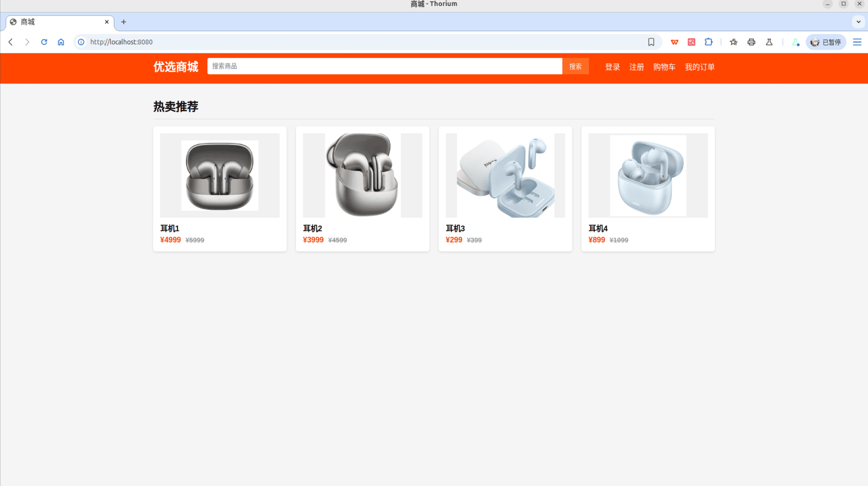
Task: Open the experiments flask icon
Action: (x=769, y=42)
